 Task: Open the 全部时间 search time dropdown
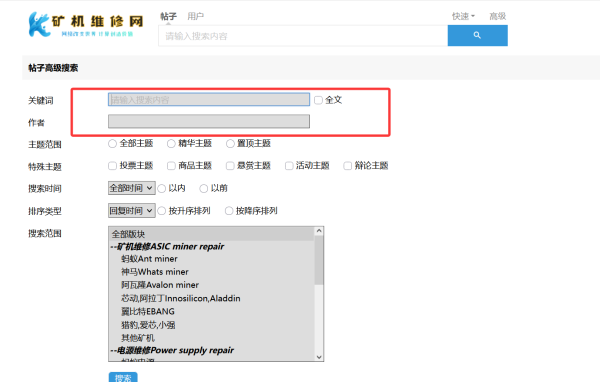click(132, 188)
